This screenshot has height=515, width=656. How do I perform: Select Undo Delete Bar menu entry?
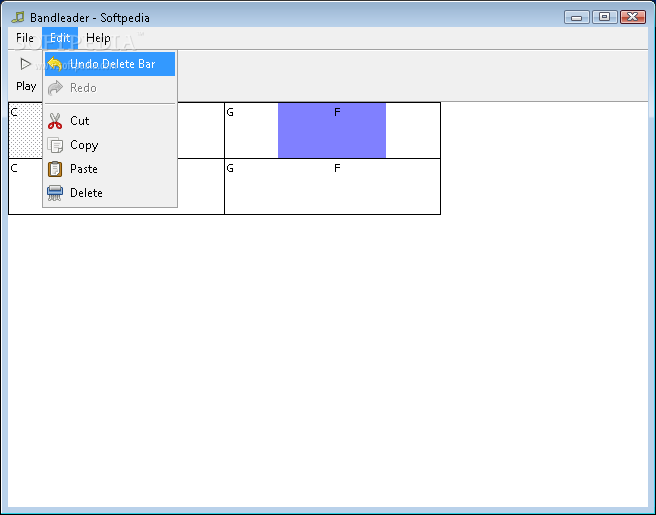click(110, 64)
